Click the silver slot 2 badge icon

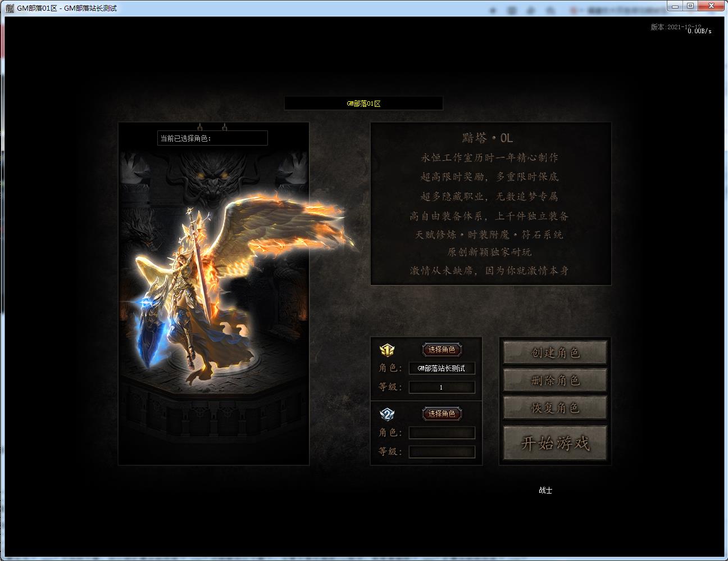click(x=387, y=414)
